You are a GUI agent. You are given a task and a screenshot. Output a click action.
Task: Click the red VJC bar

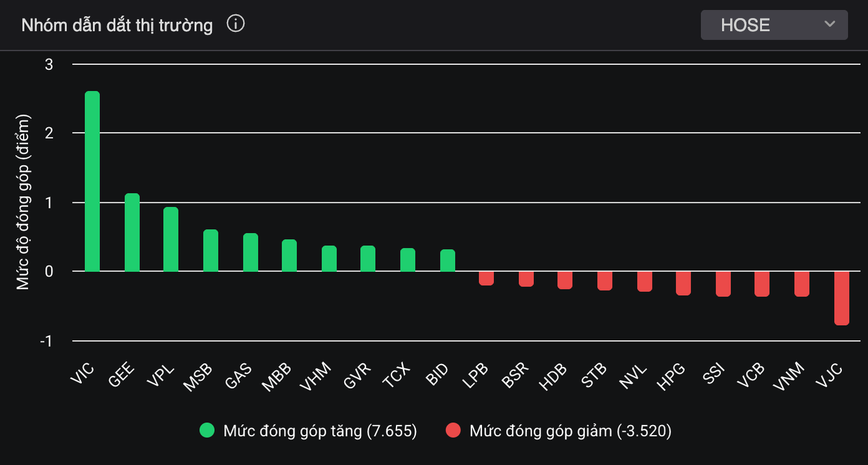(x=841, y=298)
